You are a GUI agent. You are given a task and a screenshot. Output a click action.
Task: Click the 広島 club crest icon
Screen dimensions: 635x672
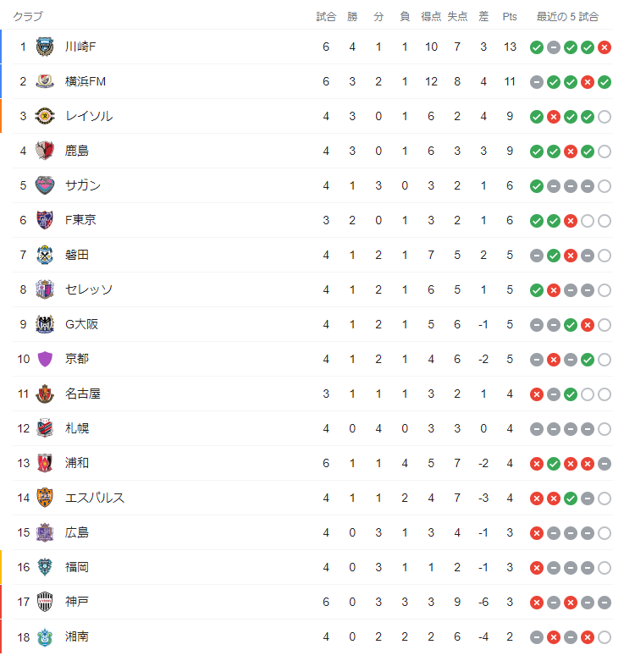pyautogui.click(x=45, y=532)
